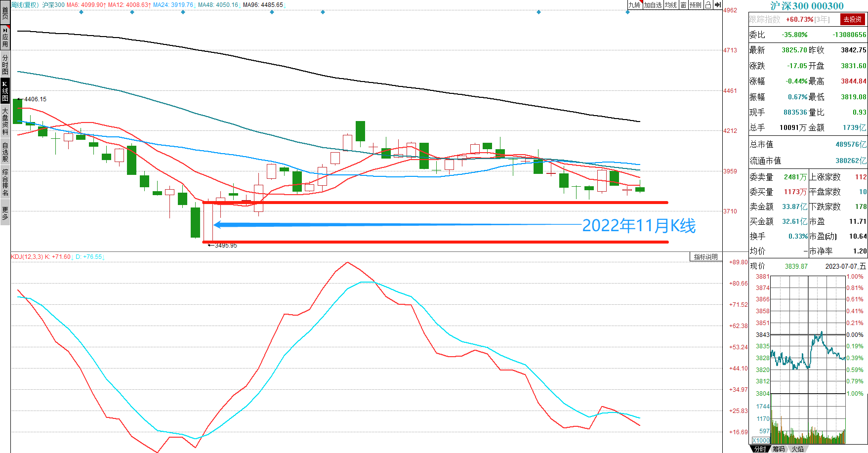Image resolution: width=868 pixels, height=453 pixels.
Task: Expand the [3年] tracking period selector
Action: coord(822,19)
